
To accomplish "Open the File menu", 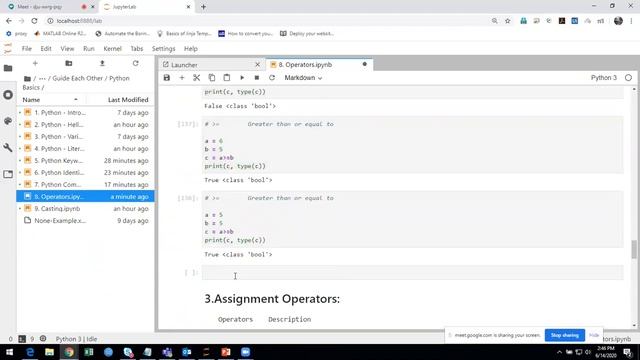I will (27, 49).
